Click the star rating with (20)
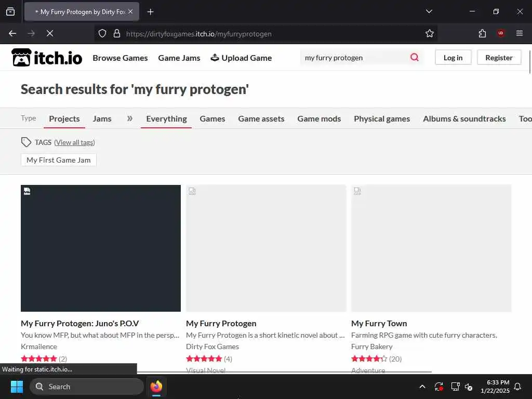Image resolution: width=532 pixels, height=399 pixels. [x=376, y=358]
